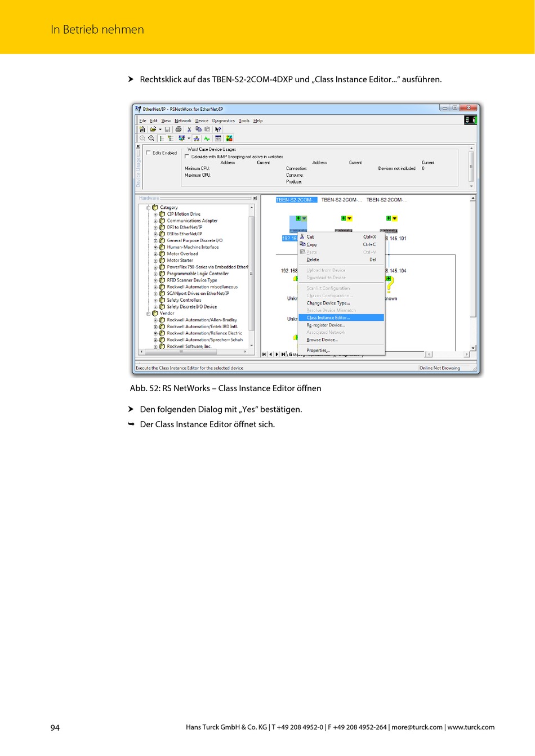Screen dimensions: 535x756
Task: Click the scissors Cut icon in the toolbar
Action: (189, 129)
